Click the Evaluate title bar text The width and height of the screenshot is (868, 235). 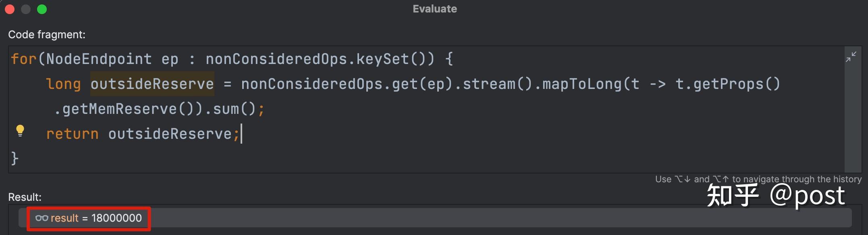coord(435,9)
